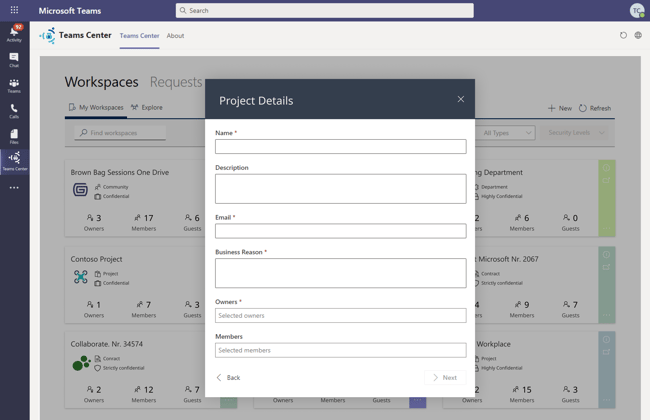The image size is (650, 420).
Task: Click info icon on Microsoft Nr. 2067 card
Action: (606, 255)
